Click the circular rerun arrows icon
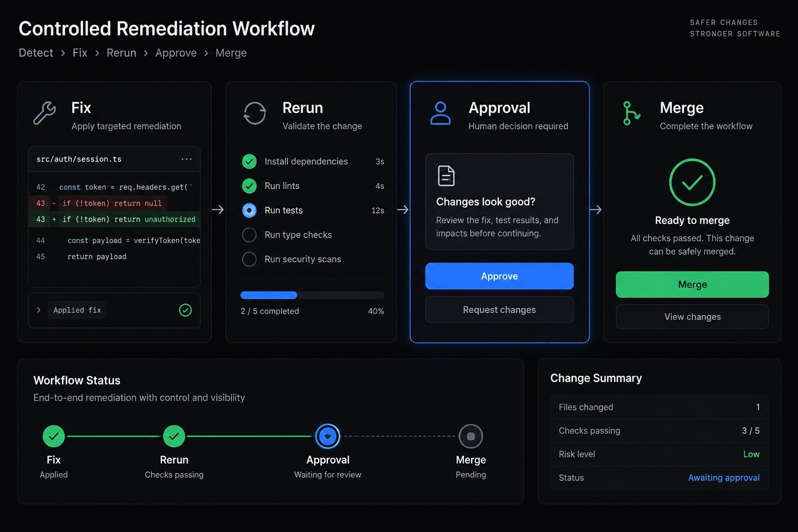This screenshot has height=532, width=798. (255, 113)
